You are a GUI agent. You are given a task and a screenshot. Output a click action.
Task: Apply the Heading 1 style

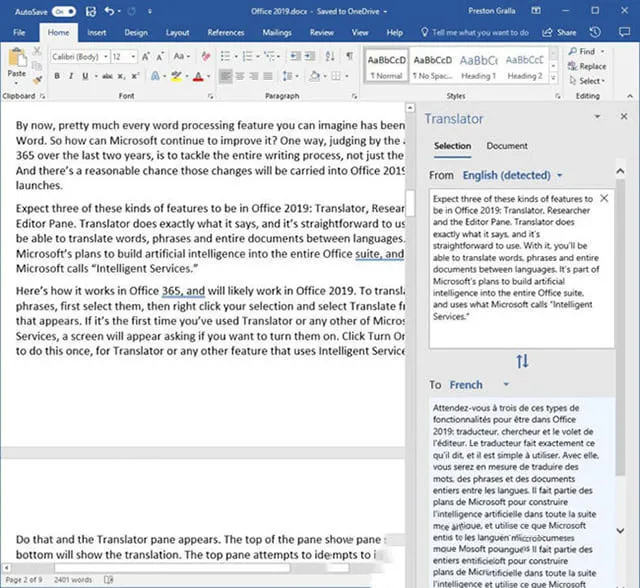coord(478,67)
